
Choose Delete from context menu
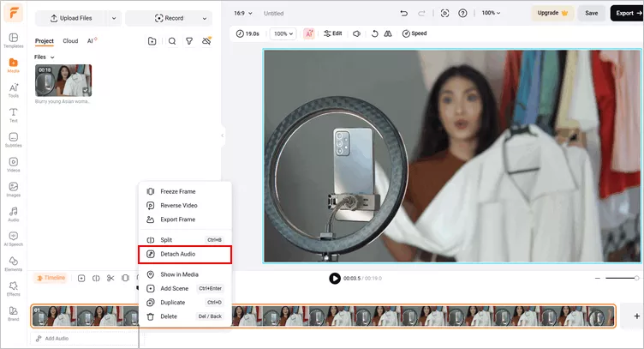[x=185, y=316]
